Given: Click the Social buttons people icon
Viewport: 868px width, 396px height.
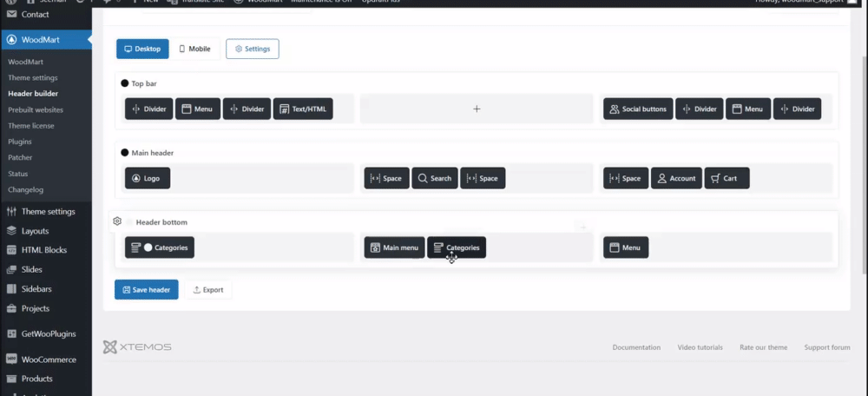Looking at the screenshot, I should tap(614, 109).
